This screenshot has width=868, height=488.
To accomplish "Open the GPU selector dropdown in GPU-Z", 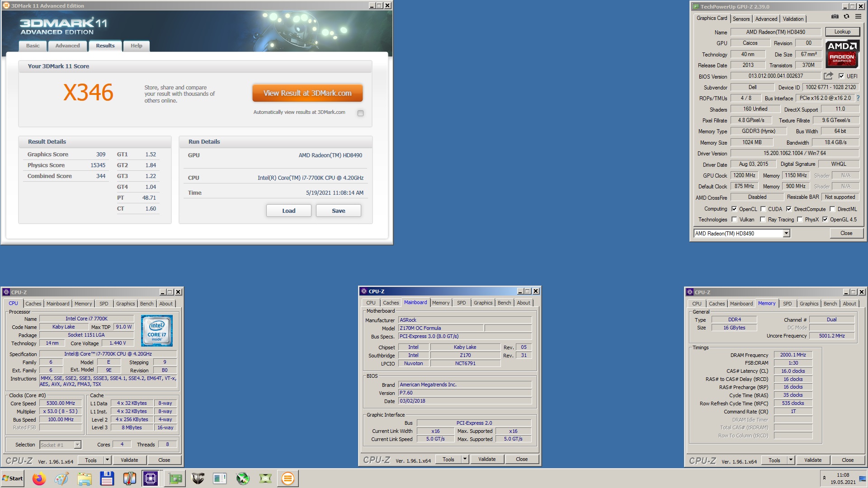I will pos(786,233).
